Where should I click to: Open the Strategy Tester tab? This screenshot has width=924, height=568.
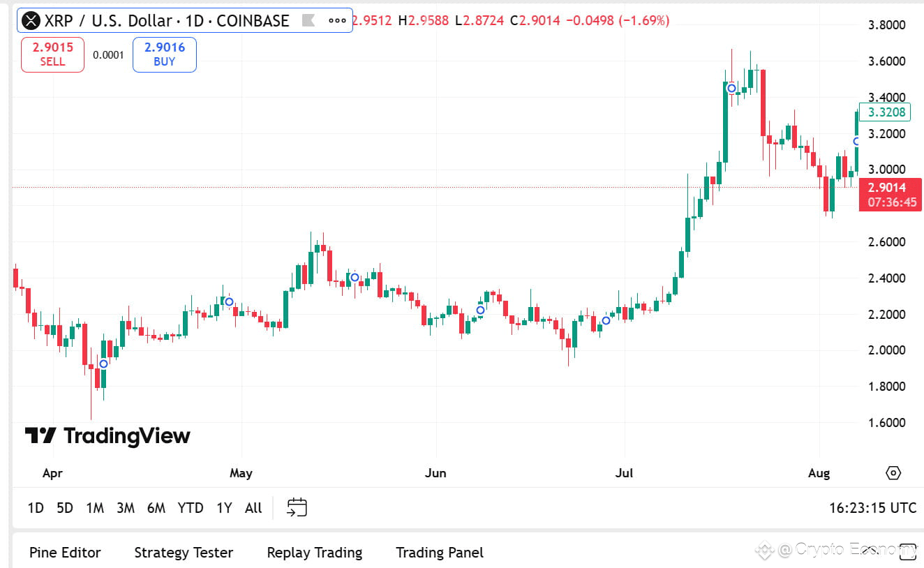[x=184, y=553]
